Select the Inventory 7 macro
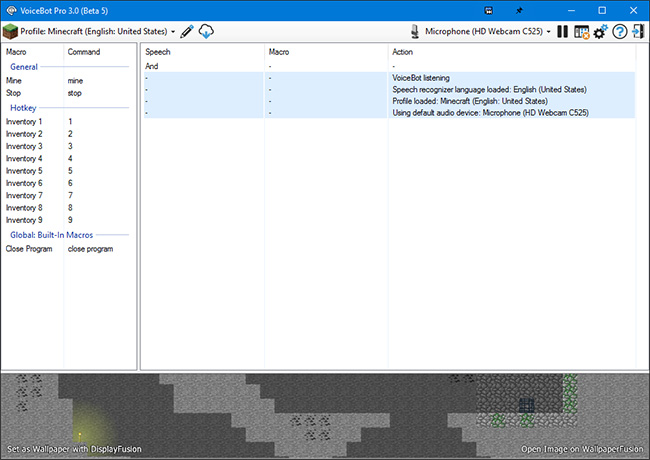The height and width of the screenshot is (460, 650). 68,196
